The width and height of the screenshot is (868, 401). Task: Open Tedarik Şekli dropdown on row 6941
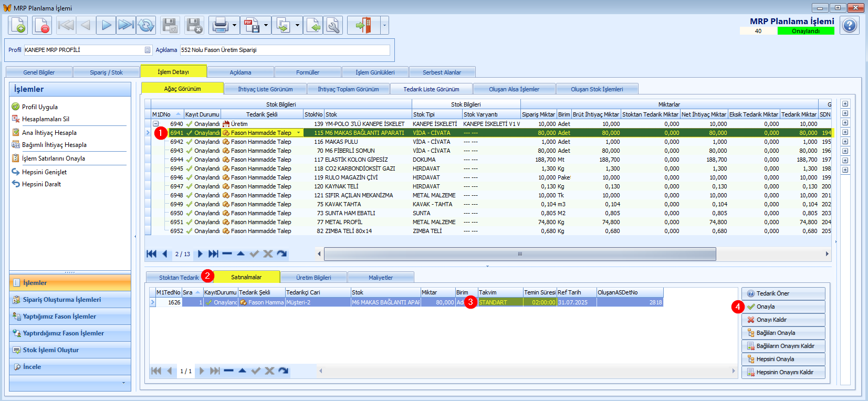(x=299, y=133)
